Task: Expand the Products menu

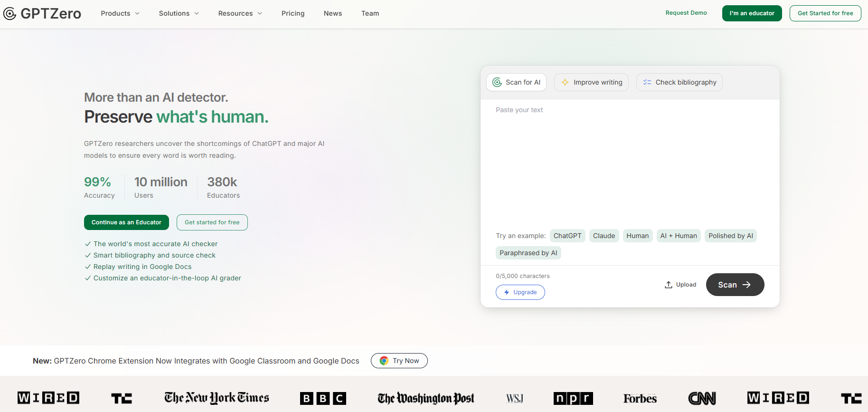Action: coord(120,13)
